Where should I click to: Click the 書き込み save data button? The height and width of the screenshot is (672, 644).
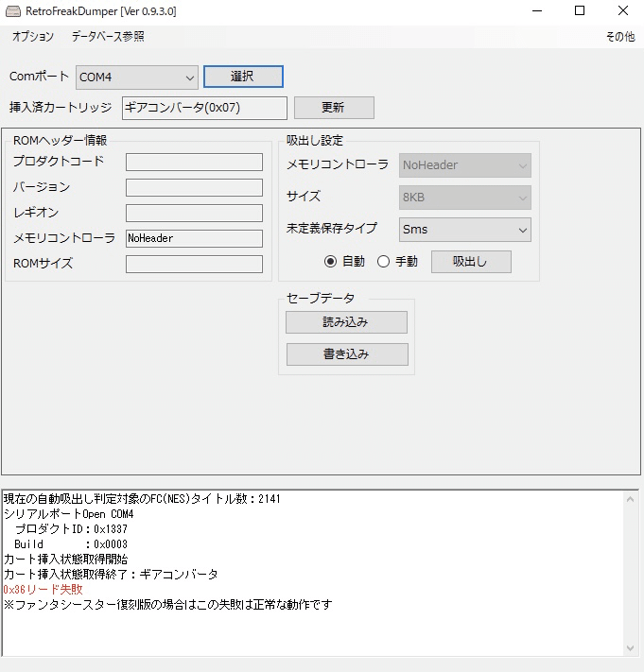[x=347, y=354]
